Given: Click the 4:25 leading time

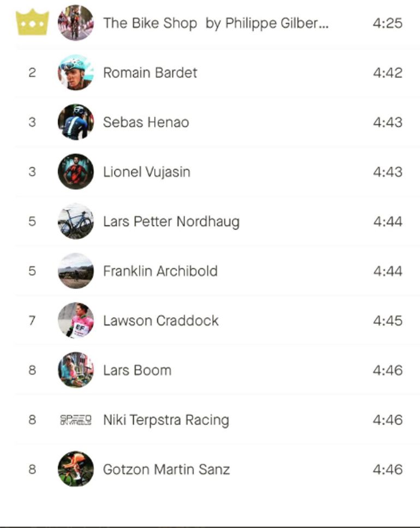Looking at the screenshot, I should point(387,23).
